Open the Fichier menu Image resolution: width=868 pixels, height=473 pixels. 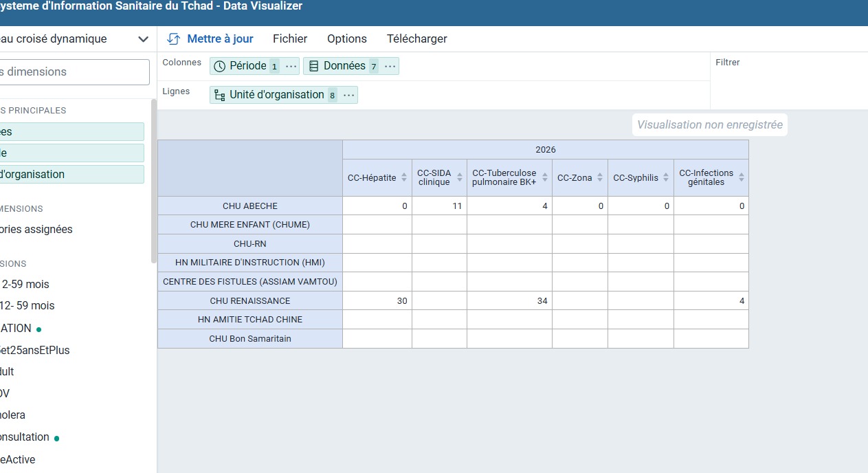point(290,39)
